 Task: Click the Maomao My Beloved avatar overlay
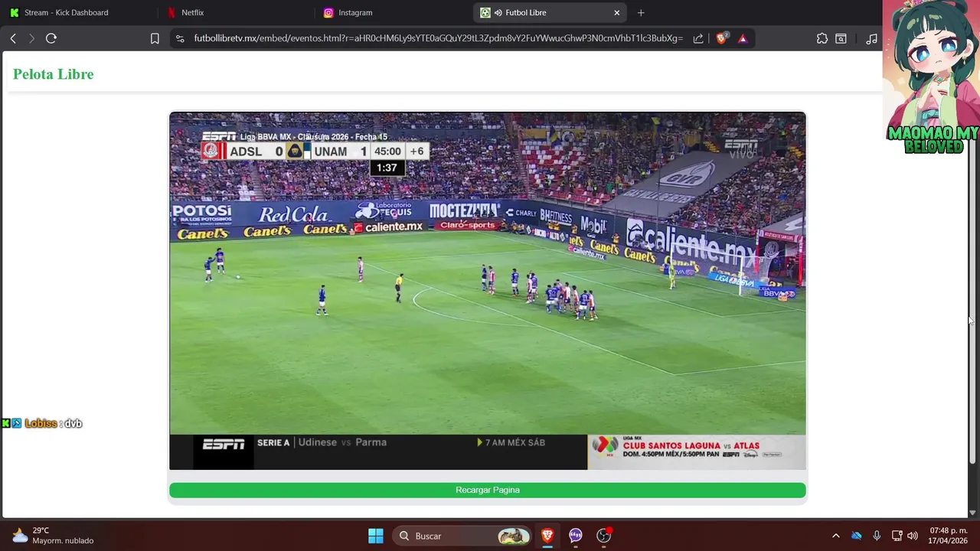(931, 77)
